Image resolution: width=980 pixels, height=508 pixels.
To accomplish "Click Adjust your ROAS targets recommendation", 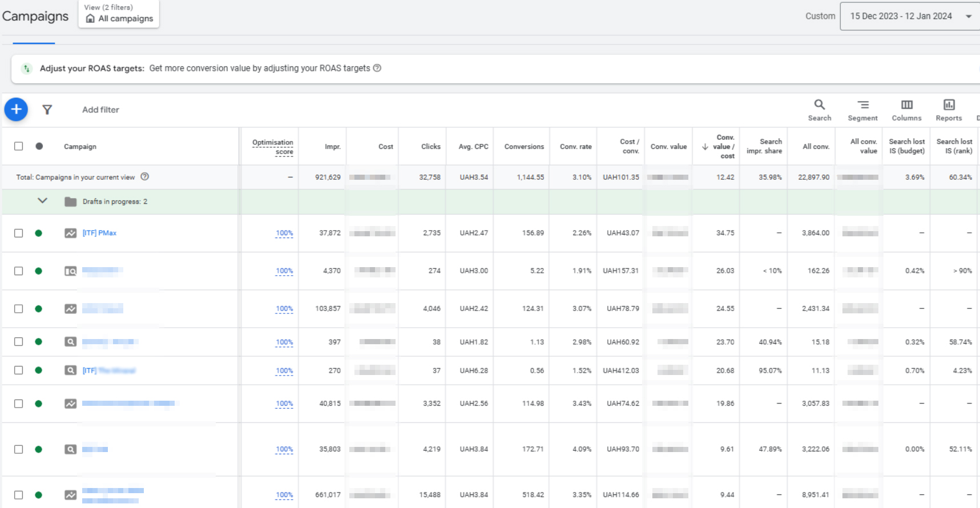I will [x=91, y=68].
